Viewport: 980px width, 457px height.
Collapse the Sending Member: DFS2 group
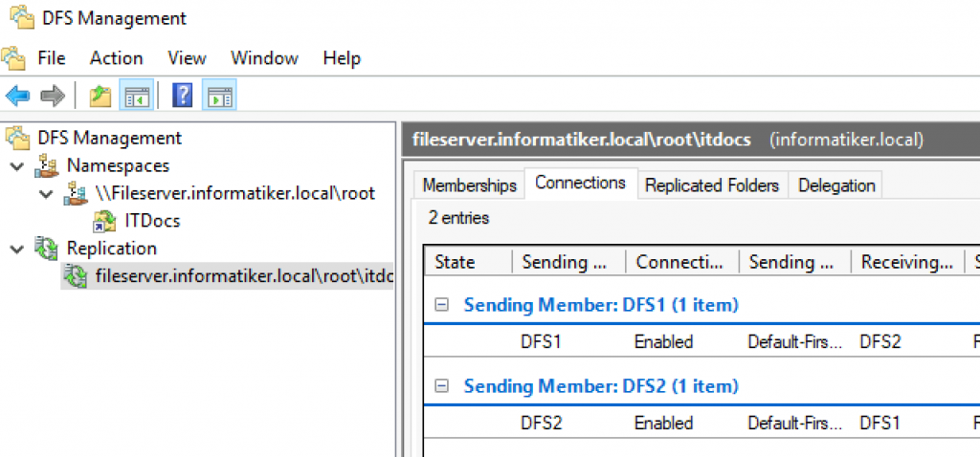(442, 386)
